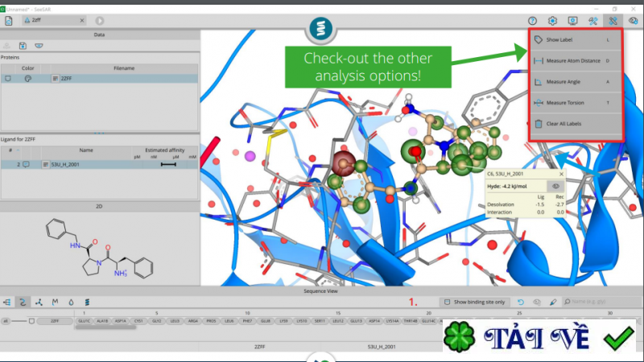Select the 2ZFF chain pill in sequence view

pyautogui.click(x=55, y=321)
